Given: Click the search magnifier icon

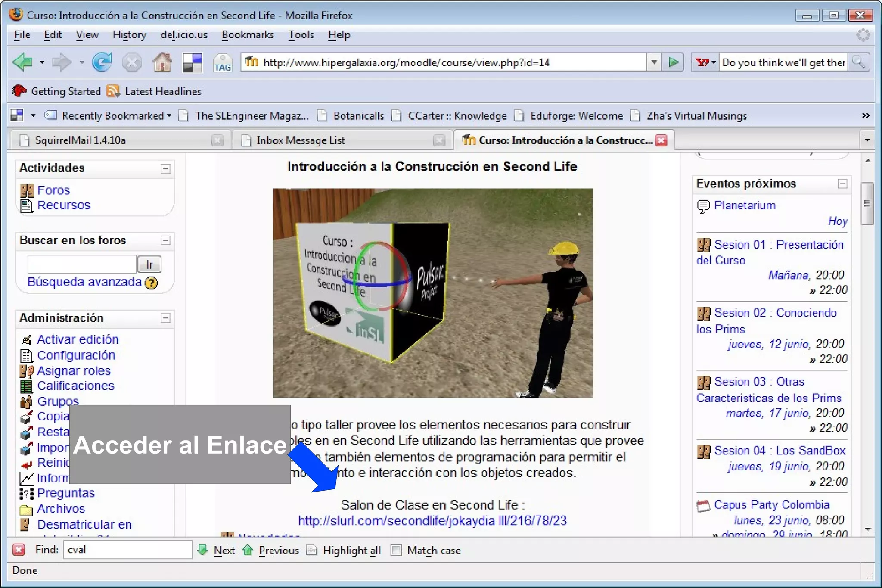Looking at the screenshot, I should (x=859, y=62).
